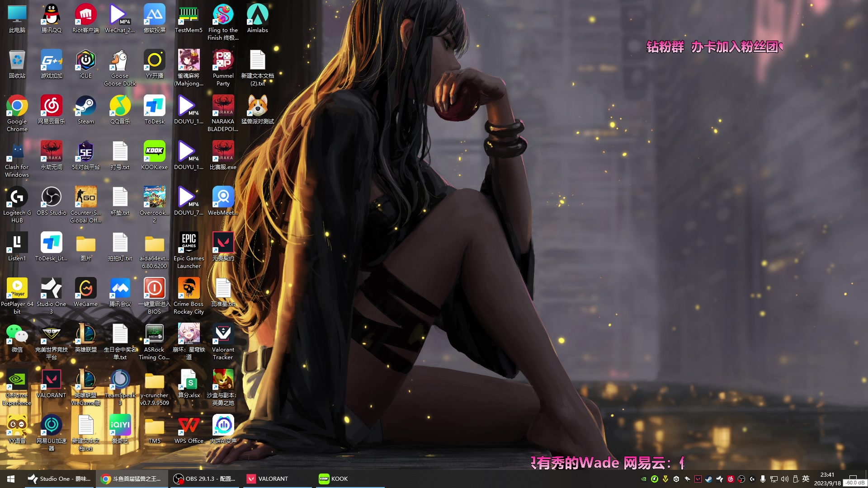This screenshot has height=488, width=868.
Task: Select the 打号.txt text file
Action: 120,155
